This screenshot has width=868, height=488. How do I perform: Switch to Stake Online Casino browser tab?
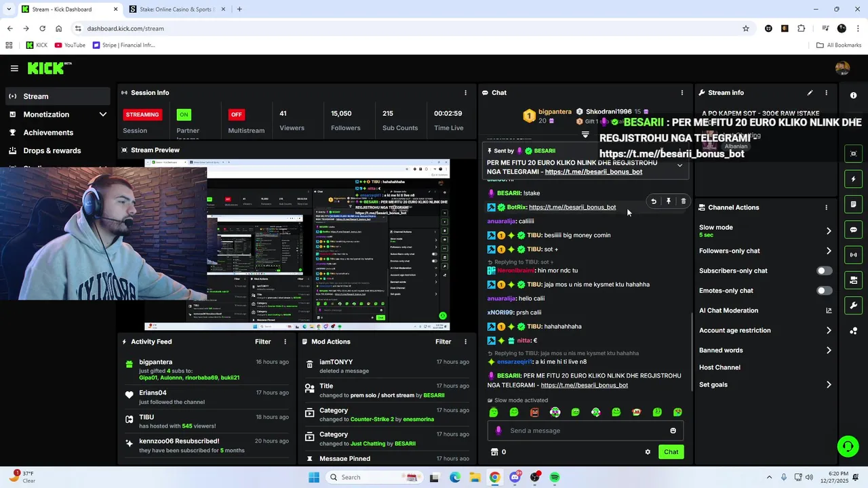pyautogui.click(x=176, y=9)
